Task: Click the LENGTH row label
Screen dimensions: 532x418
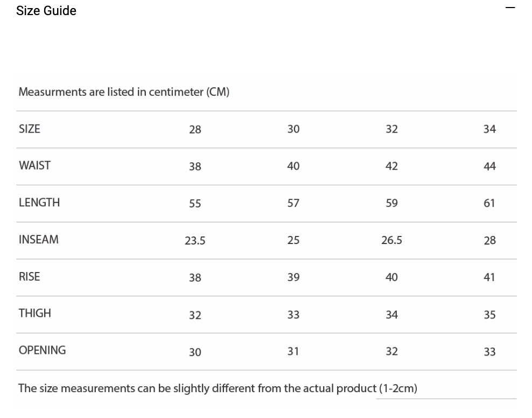Action: pyautogui.click(x=39, y=203)
